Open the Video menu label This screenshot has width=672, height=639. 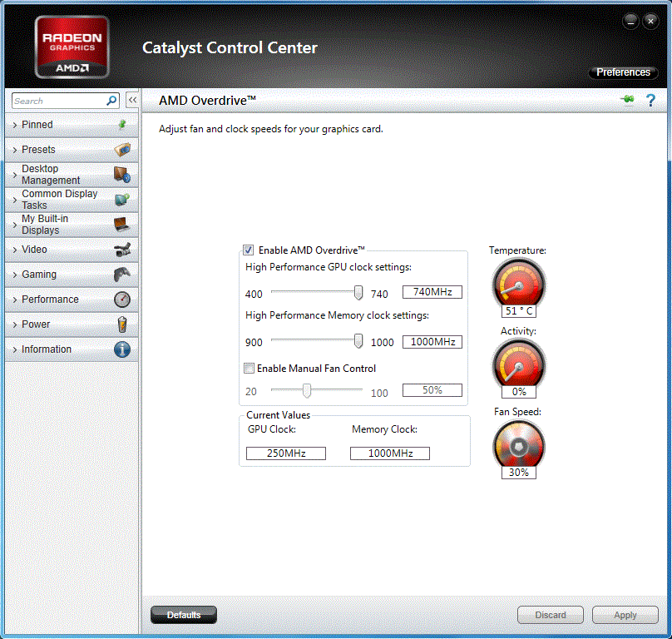tap(34, 249)
